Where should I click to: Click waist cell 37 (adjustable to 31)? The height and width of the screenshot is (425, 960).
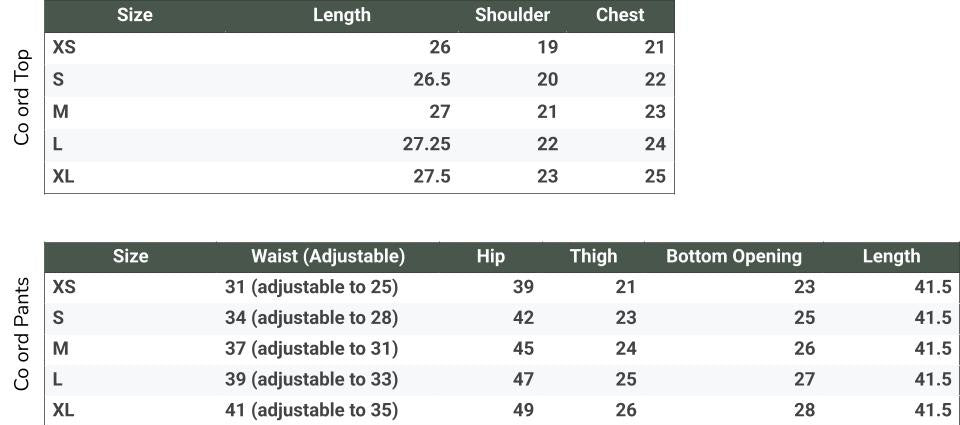312,348
